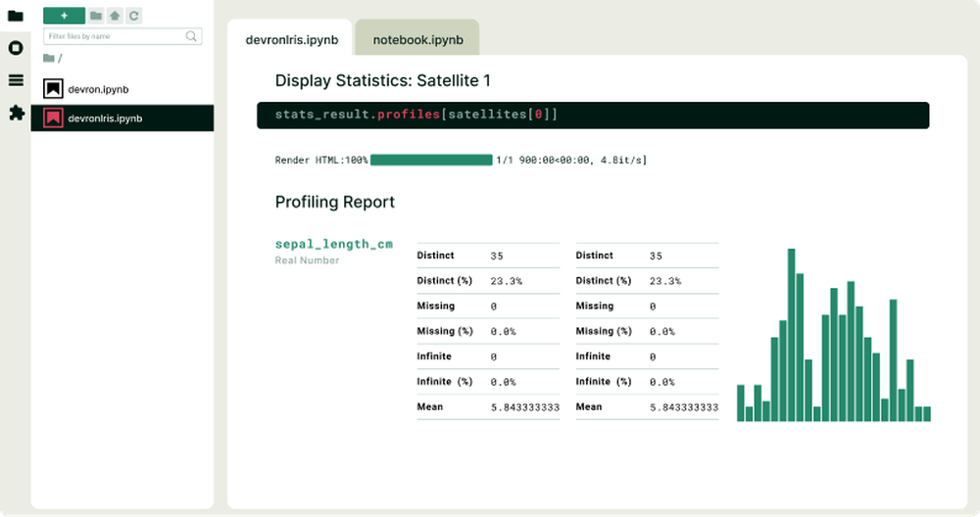Click the Distinct (%) label in second table
Image resolution: width=980 pixels, height=517 pixels.
pyautogui.click(x=603, y=281)
